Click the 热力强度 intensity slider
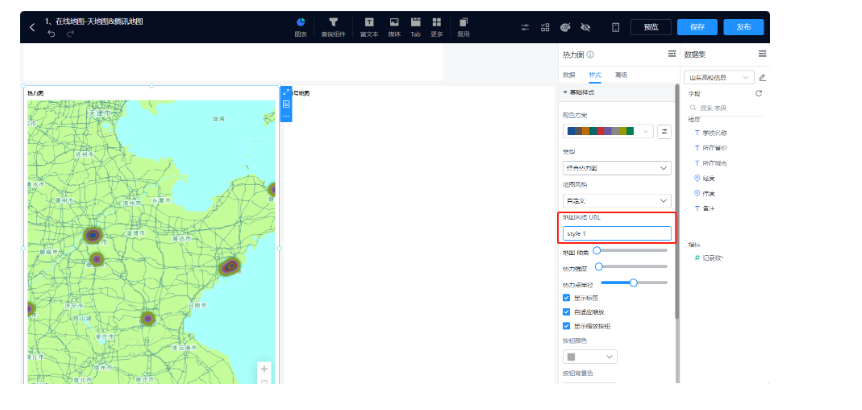The image size is (862, 410). (633, 267)
